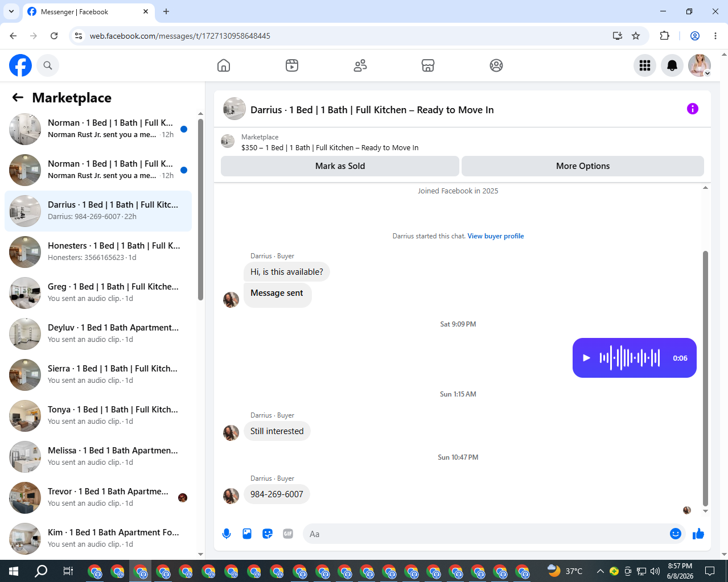This screenshot has width=728, height=582.
Task: Open the Honesters conversation
Action: 98,252
